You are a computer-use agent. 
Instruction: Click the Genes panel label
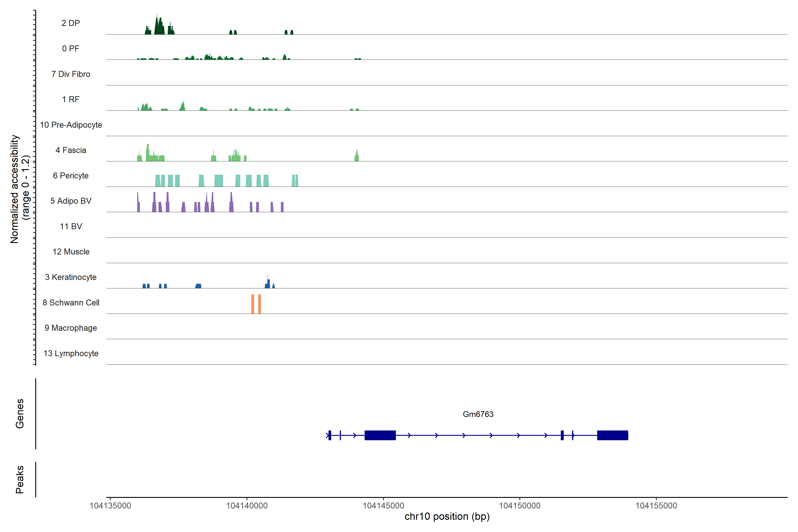pos(20,414)
